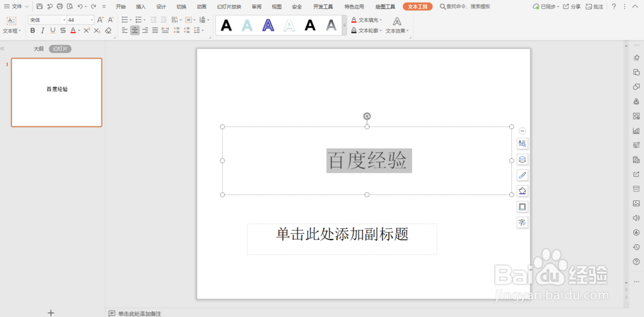
Task: Apply superscript formatting
Action: 87,30
